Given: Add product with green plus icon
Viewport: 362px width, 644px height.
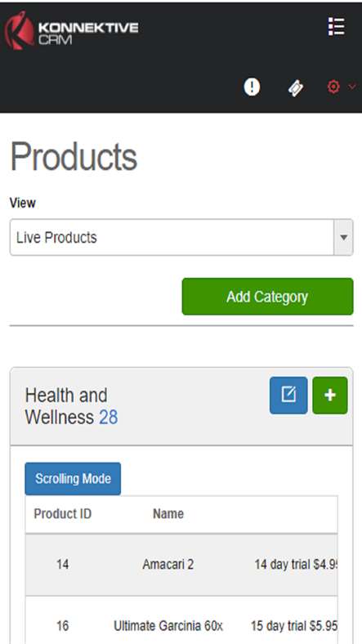Looking at the screenshot, I should coord(330,395).
